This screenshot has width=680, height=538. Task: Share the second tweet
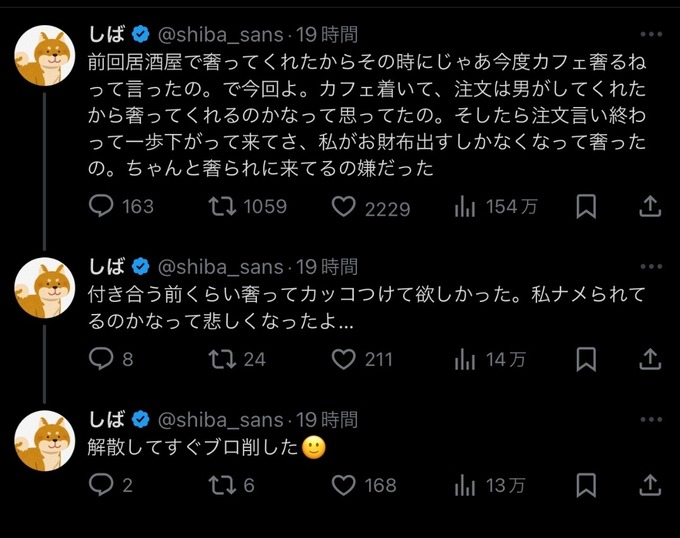pos(650,359)
